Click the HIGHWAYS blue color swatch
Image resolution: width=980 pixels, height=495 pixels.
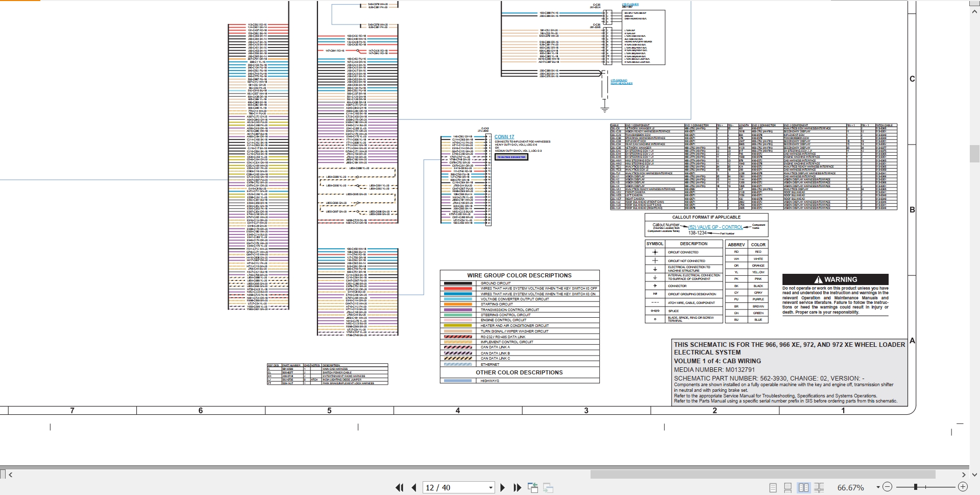458,381
